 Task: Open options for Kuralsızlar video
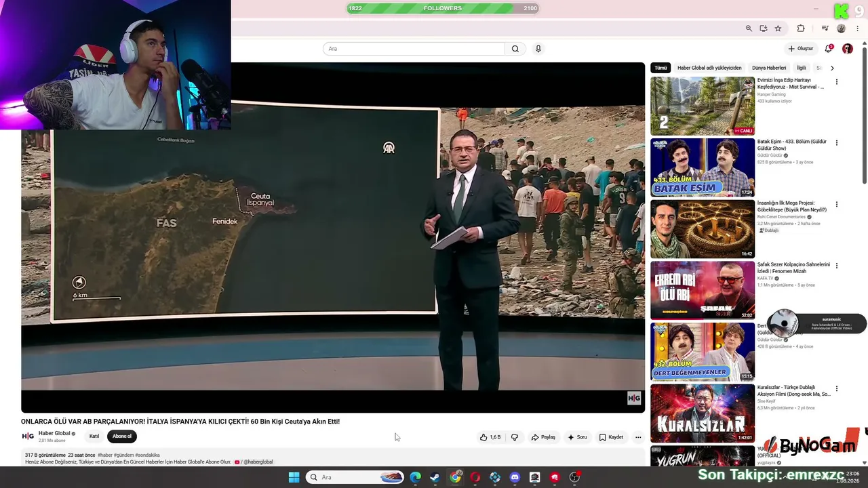pyautogui.click(x=837, y=389)
